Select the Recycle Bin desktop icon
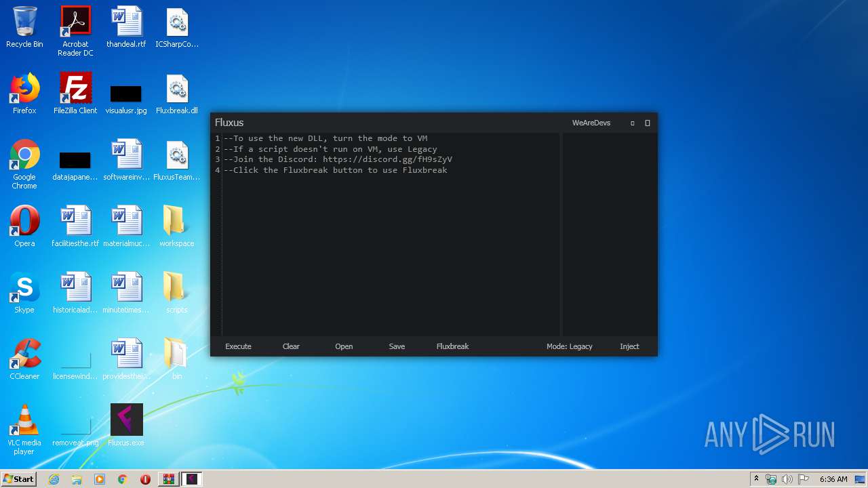 click(x=24, y=28)
